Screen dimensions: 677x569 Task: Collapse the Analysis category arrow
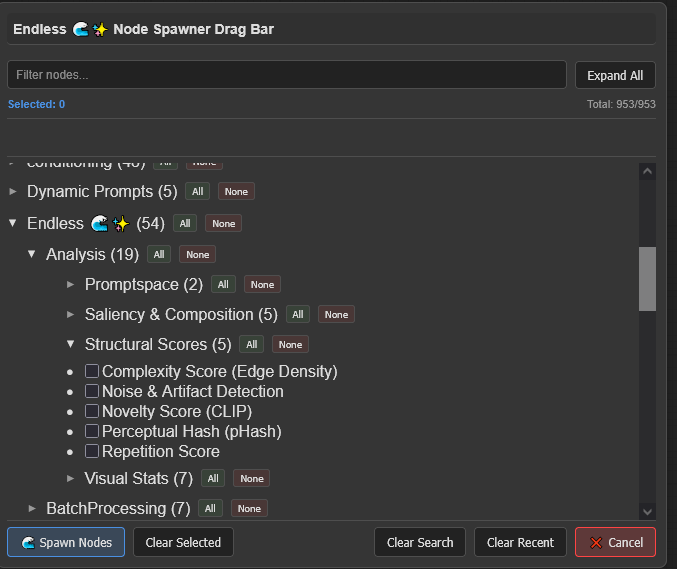(32, 254)
